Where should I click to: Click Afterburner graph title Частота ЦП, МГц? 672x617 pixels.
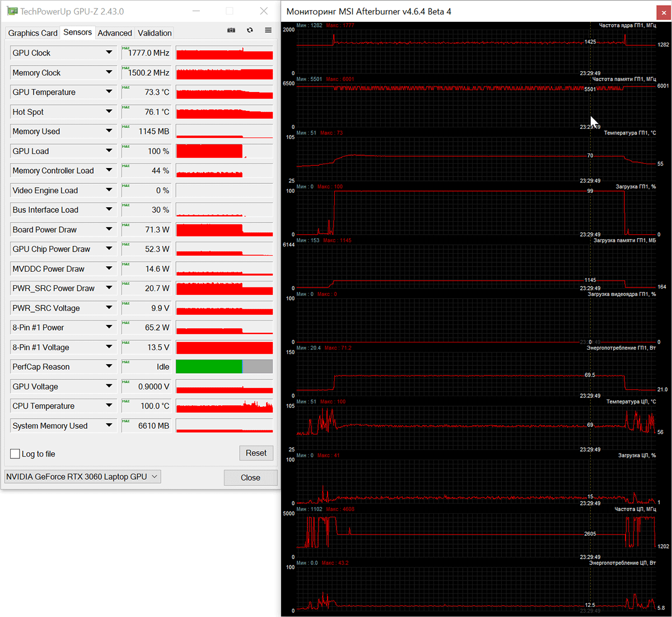click(635, 509)
